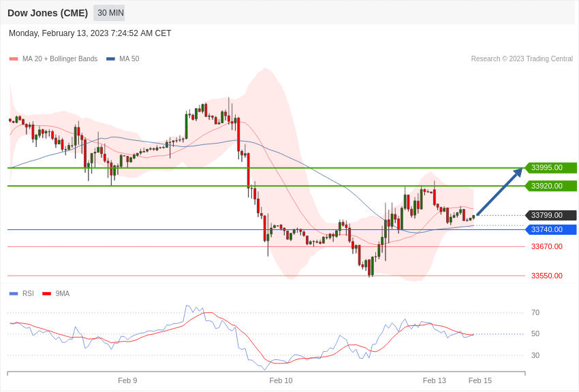Click the Dow Jones (CME) title
The height and width of the screenshot is (392, 579).
click(48, 13)
